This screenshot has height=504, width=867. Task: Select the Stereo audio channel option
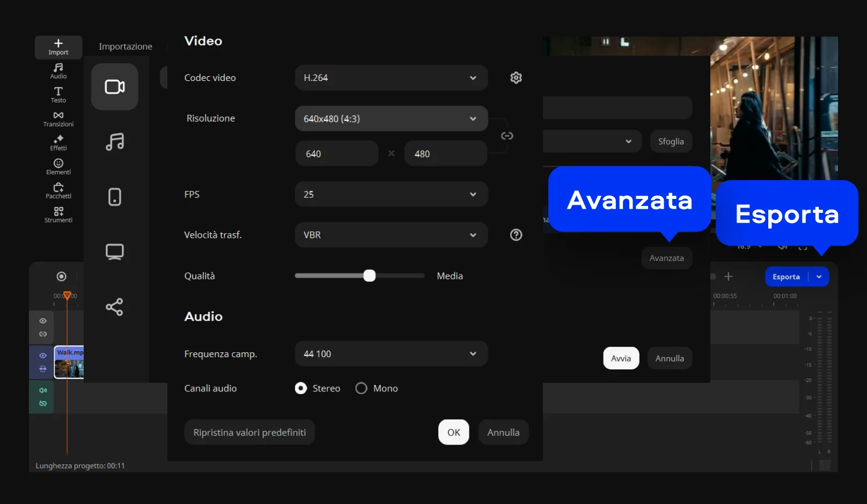[301, 388]
